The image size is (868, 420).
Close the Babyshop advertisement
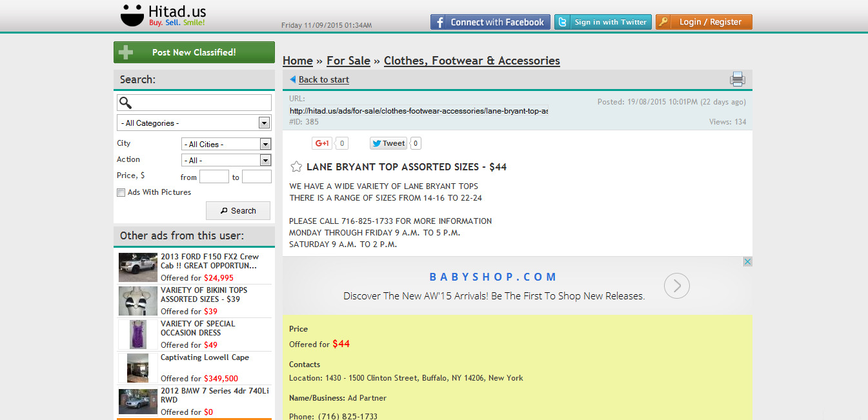click(747, 261)
